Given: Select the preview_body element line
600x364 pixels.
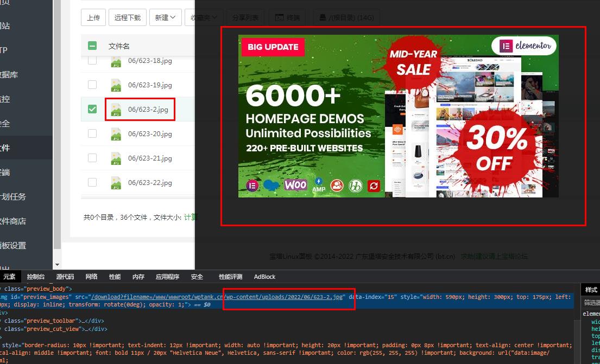Looking at the screenshot, I should [36, 289].
